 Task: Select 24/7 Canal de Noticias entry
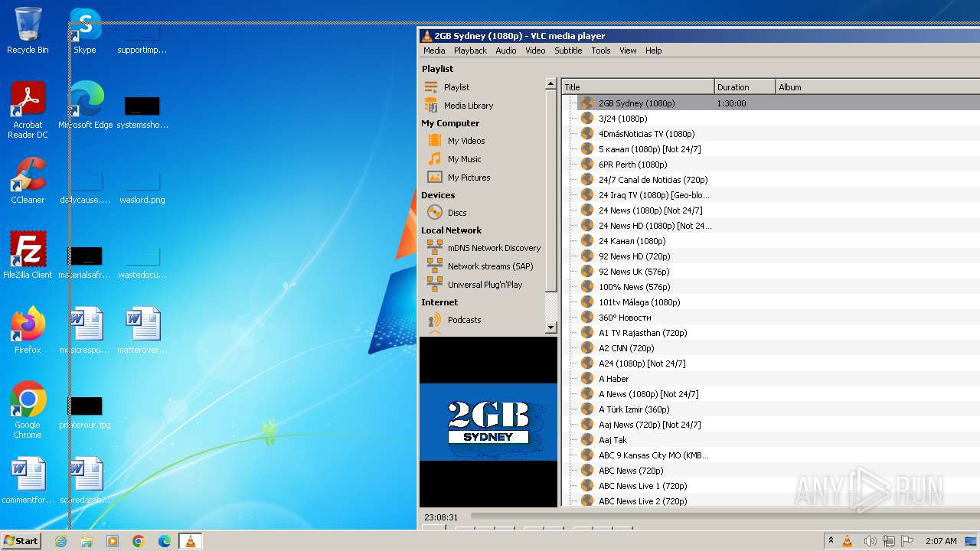(770, 180)
